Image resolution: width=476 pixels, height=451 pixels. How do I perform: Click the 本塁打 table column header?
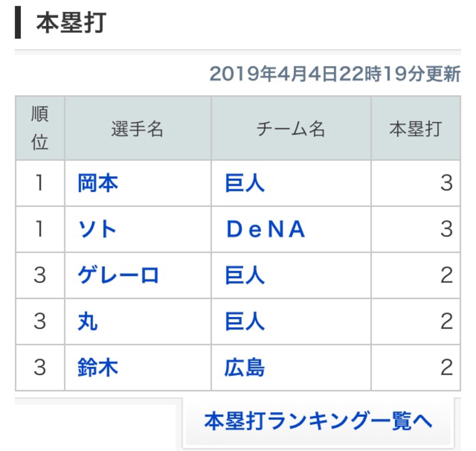coord(416,129)
